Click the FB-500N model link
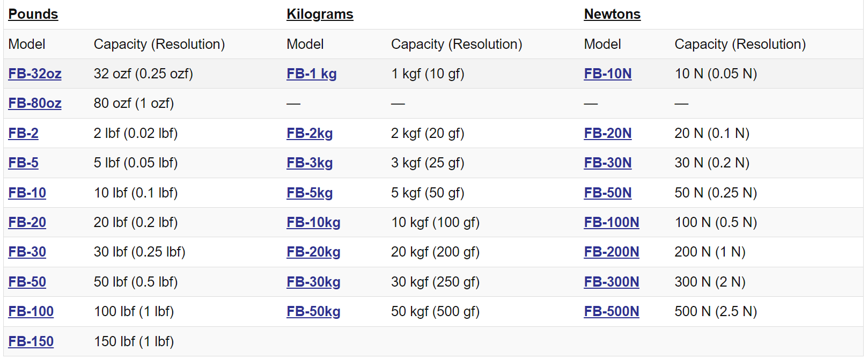The image size is (868, 358). [612, 311]
